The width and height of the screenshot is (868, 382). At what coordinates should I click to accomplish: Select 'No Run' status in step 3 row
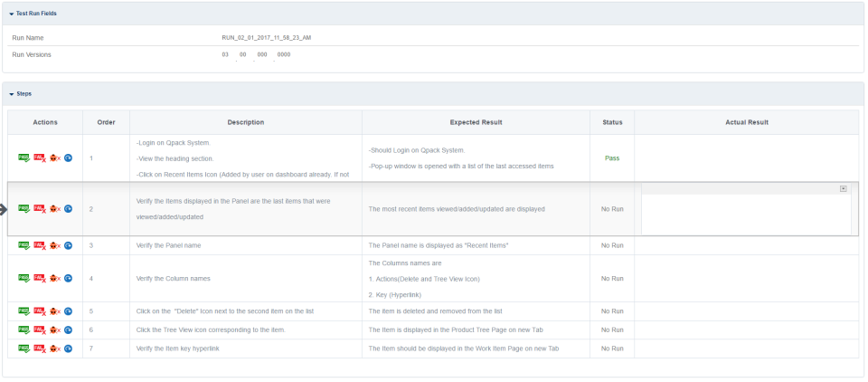pyautogui.click(x=612, y=245)
